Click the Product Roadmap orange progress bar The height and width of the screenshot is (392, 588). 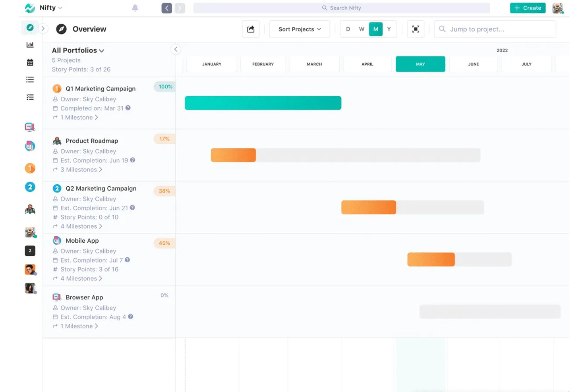(233, 155)
